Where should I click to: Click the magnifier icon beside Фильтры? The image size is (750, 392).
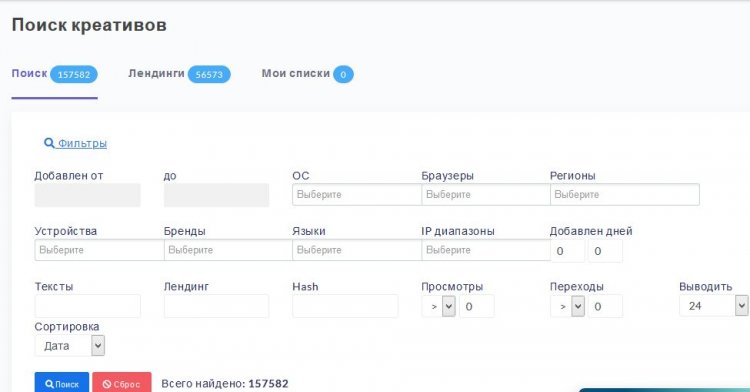[x=49, y=143]
